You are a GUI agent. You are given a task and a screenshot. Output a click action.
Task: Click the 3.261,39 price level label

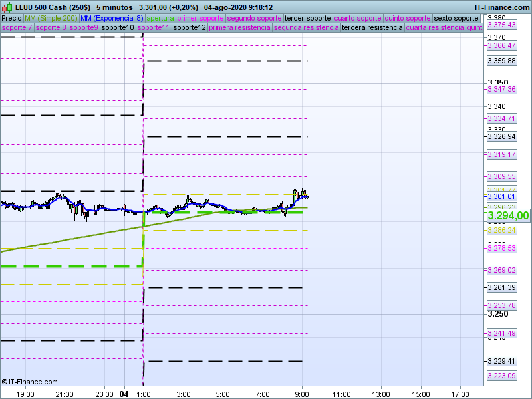coord(501,288)
